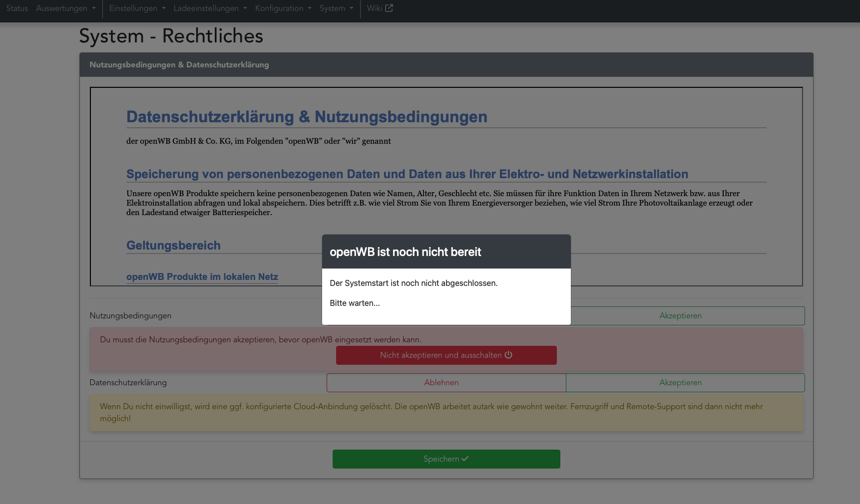The width and height of the screenshot is (860, 504).
Task: Click the 'Datenschutzerklärung' row label
Action: coord(128,383)
